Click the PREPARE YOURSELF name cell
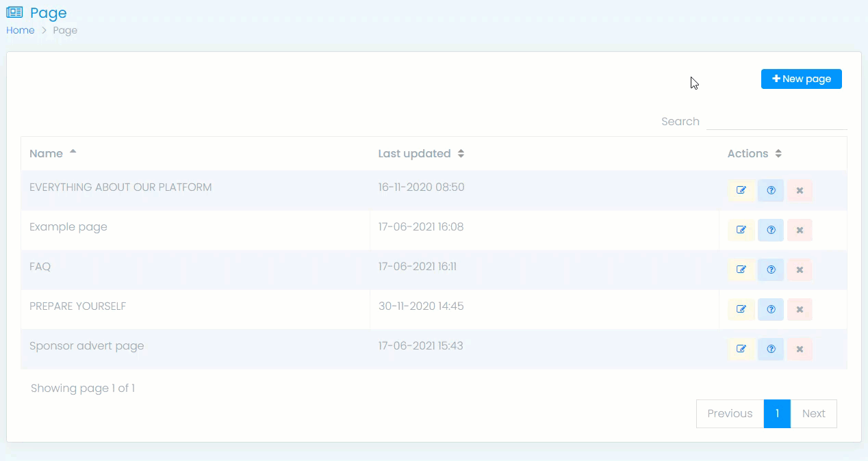 click(195, 309)
